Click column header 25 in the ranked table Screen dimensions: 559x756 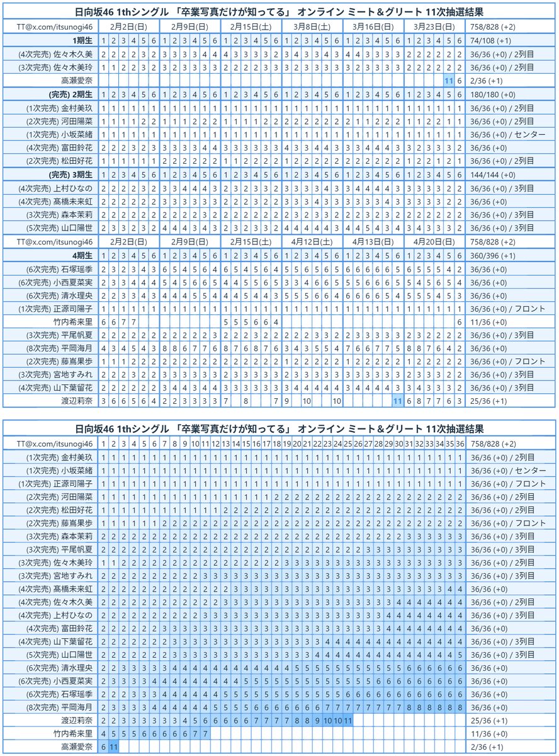click(347, 445)
